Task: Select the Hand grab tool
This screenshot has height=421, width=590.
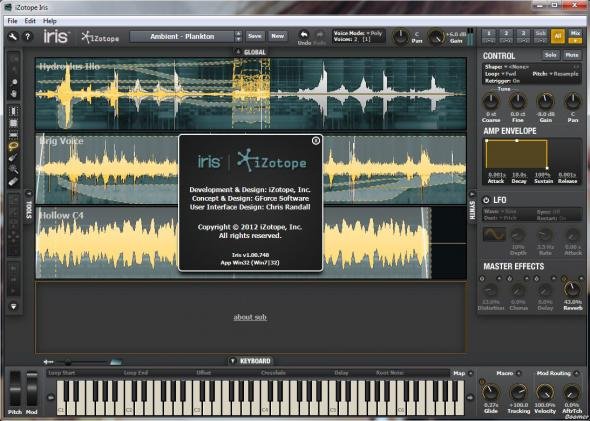Action: pyautogui.click(x=14, y=93)
